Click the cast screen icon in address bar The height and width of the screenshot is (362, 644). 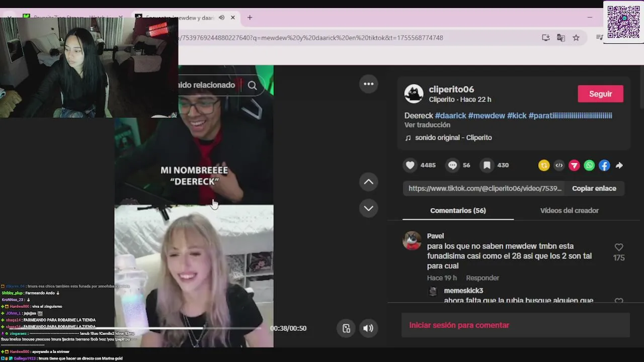coord(546,38)
